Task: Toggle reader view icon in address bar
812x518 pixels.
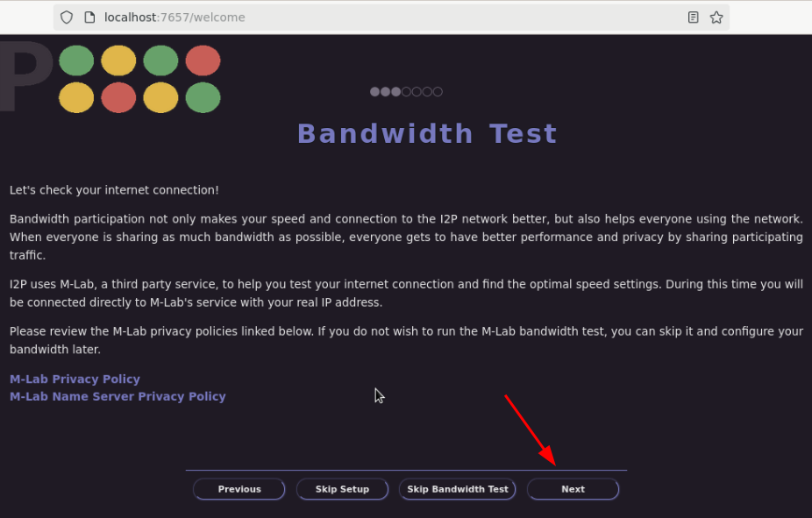Action: [x=693, y=17]
